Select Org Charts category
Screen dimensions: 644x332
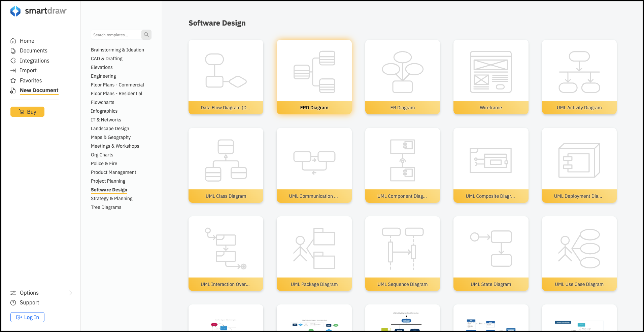pyautogui.click(x=102, y=155)
